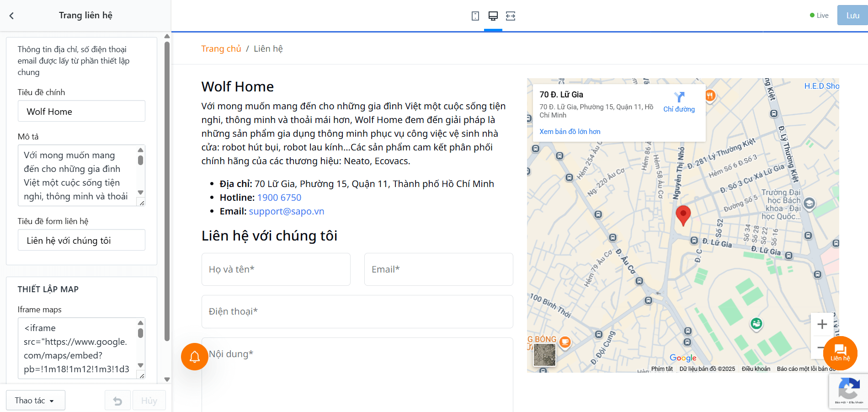Click the THIẾT LẬP MAP section title

tap(48, 289)
